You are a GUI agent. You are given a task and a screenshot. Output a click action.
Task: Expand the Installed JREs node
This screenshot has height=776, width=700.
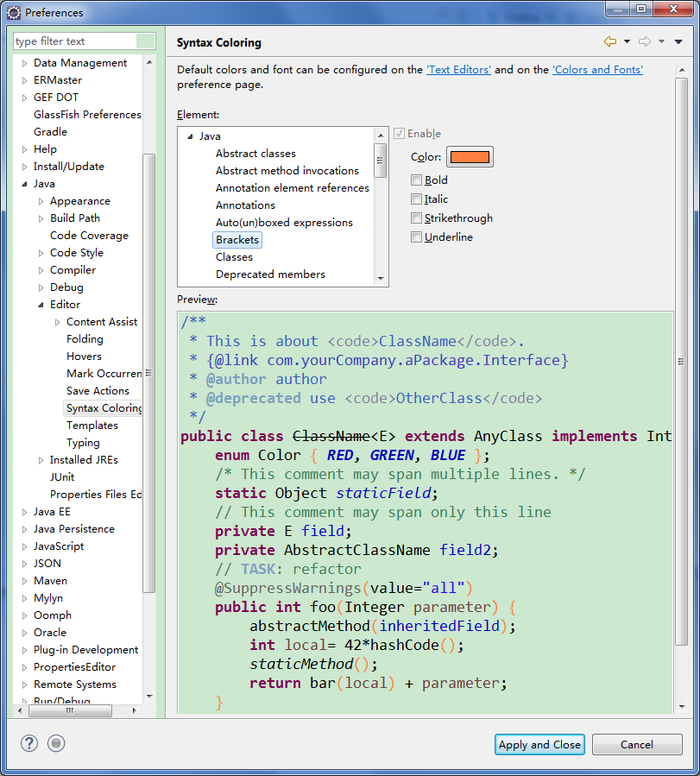pos(41,460)
